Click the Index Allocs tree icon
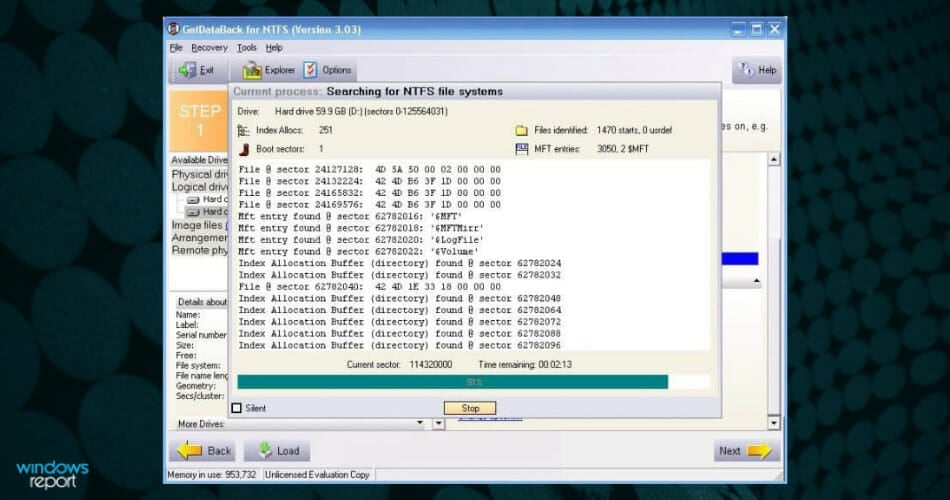950x500 pixels. click(244, 130)
